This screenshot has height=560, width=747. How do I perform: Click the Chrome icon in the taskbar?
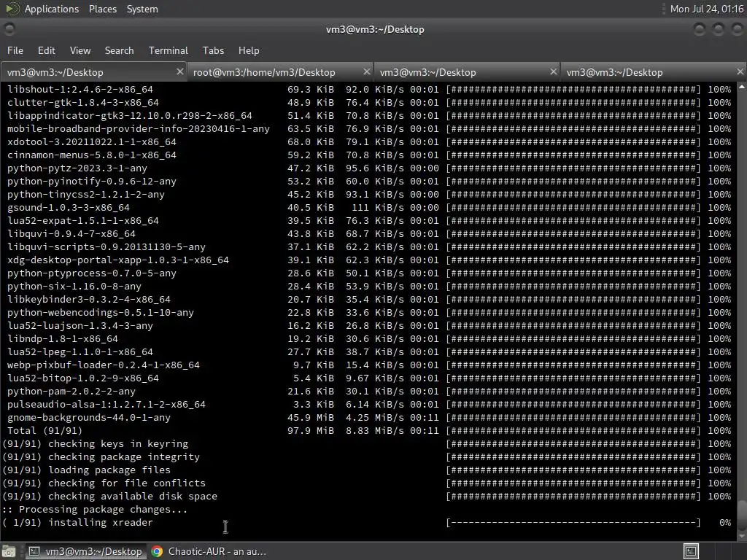[157, 551]
